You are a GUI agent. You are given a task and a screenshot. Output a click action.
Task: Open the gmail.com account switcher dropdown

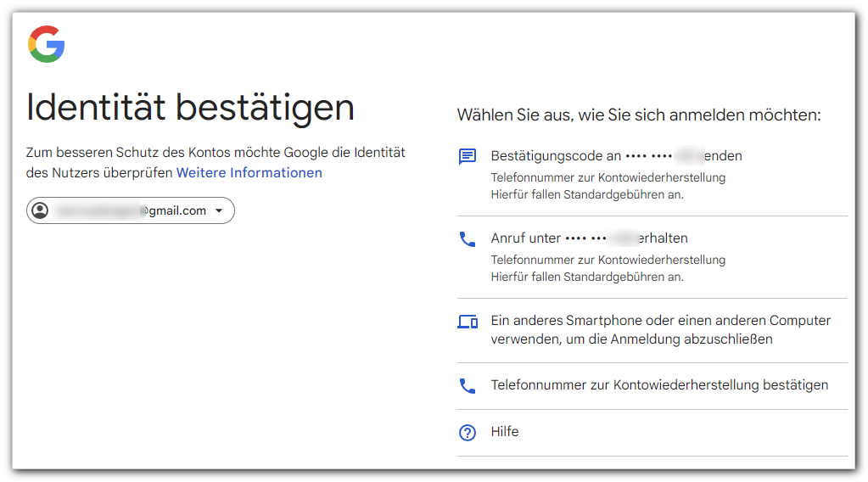click(131, 210)
